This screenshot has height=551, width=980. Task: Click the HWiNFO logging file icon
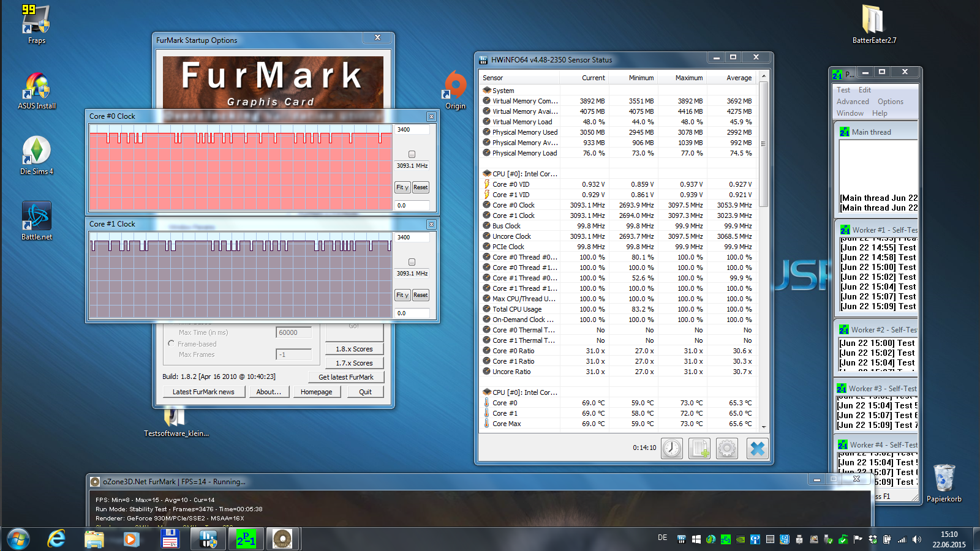coord(699,449)
